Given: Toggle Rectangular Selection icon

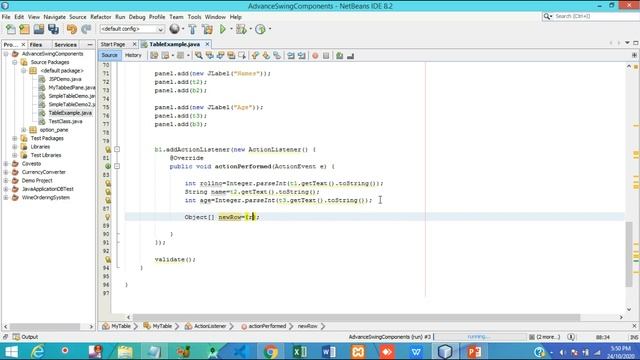Looking at the screenshot, I should [x=242, y=56].
